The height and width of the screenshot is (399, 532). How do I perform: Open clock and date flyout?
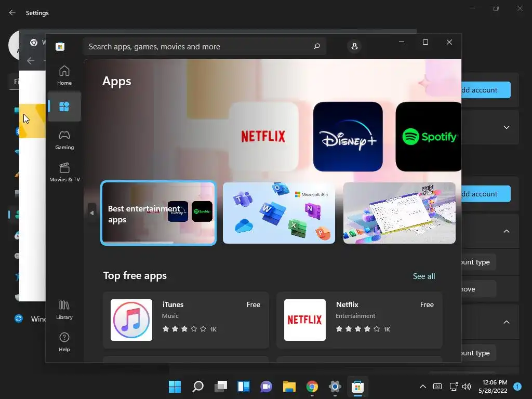coord(493,387)
